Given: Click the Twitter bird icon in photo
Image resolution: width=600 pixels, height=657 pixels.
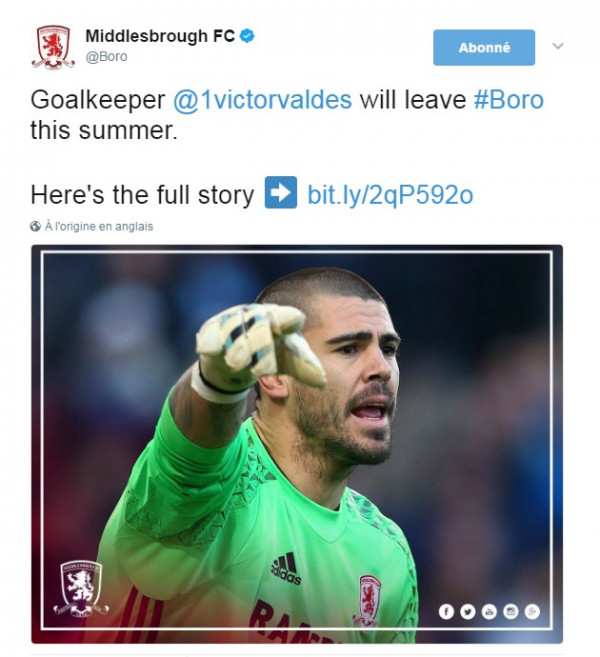Looking at the screenshot, I should (468, 612).
